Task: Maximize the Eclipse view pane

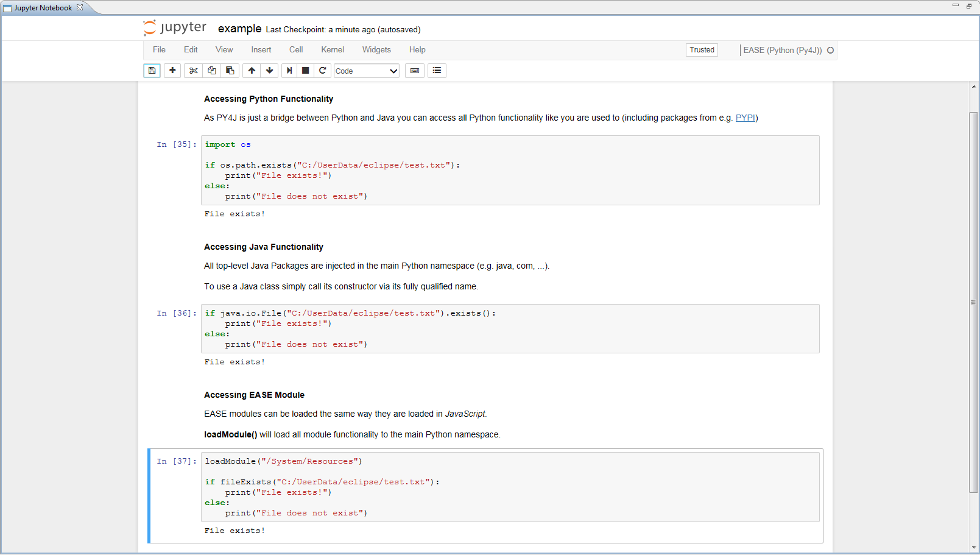Action: 968,5
